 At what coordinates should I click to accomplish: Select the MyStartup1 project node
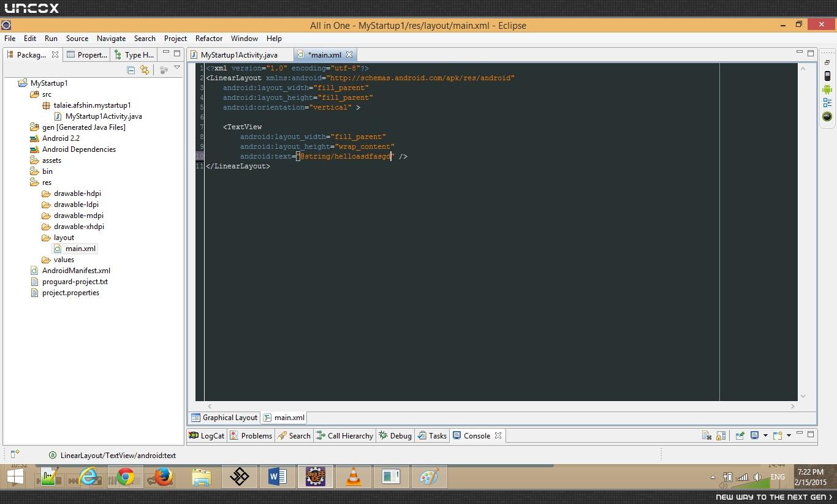[49, 83]
